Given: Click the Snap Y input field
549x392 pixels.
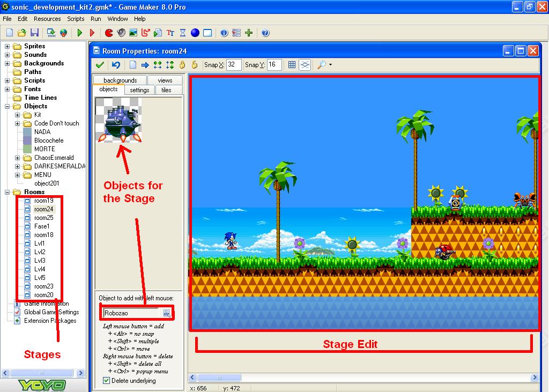Looking at the screenshot, I should tap(274, 65).
